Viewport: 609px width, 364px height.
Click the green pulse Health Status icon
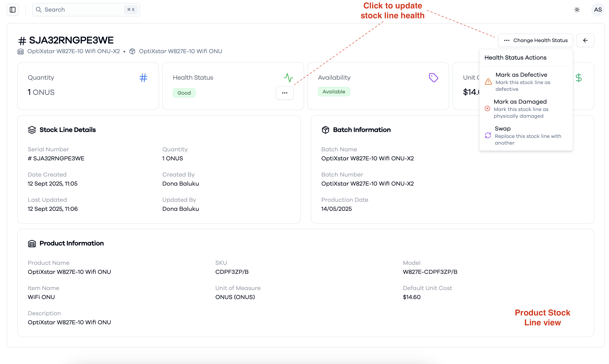point(289,78)
